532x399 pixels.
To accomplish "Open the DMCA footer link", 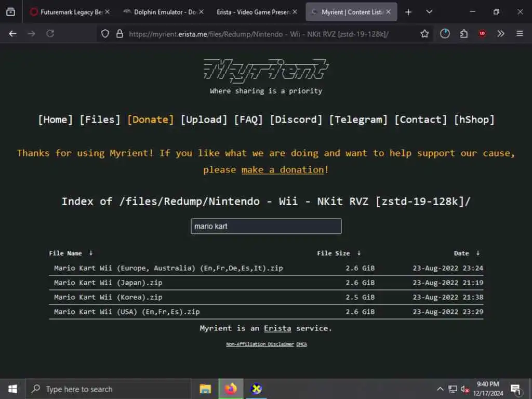I will (301, 344).
